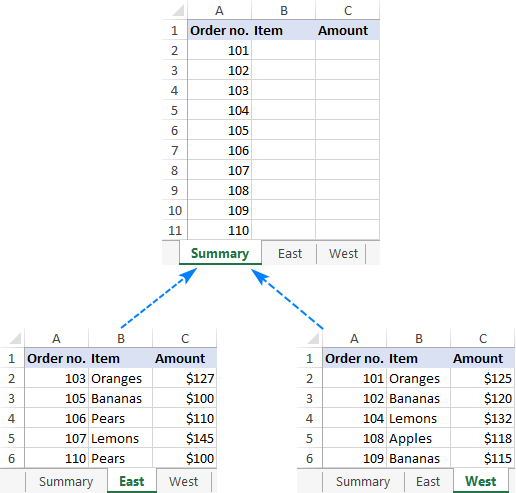Switch to West tab in bottom-left workbook
This screenshot has height=493, width=516.
183,482
